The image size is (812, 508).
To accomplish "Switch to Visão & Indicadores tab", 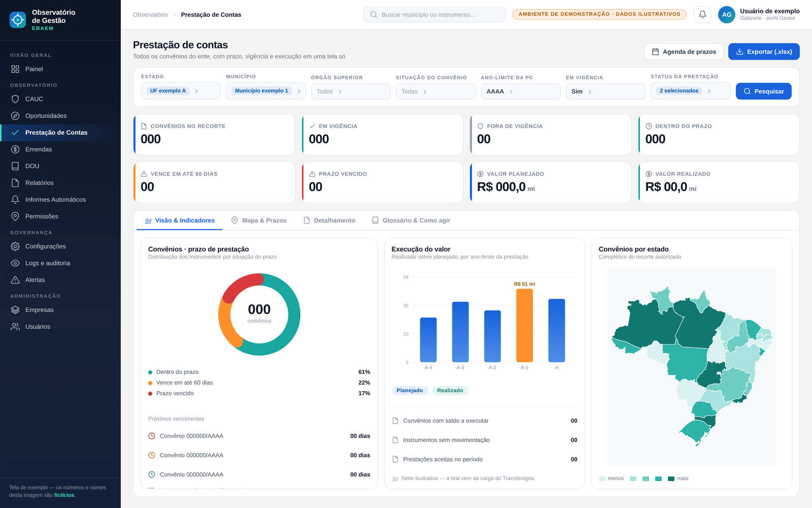I will [180, 220].
